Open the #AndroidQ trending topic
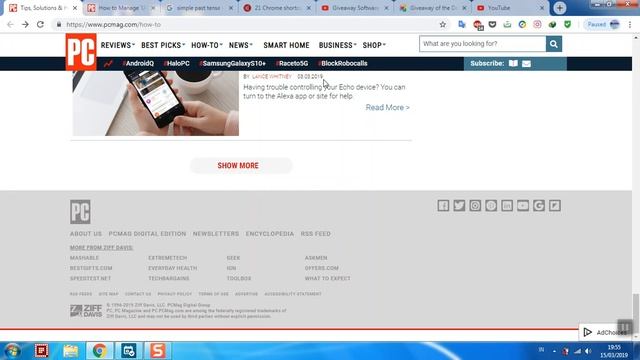 pyautogui.click(x=138, y=63)
